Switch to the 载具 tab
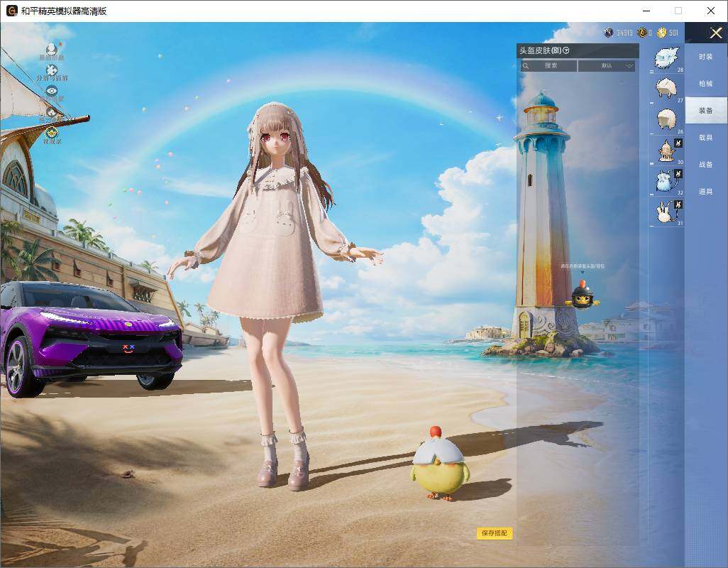Screen dimensions: 728x568 click(x=706, y=138)
